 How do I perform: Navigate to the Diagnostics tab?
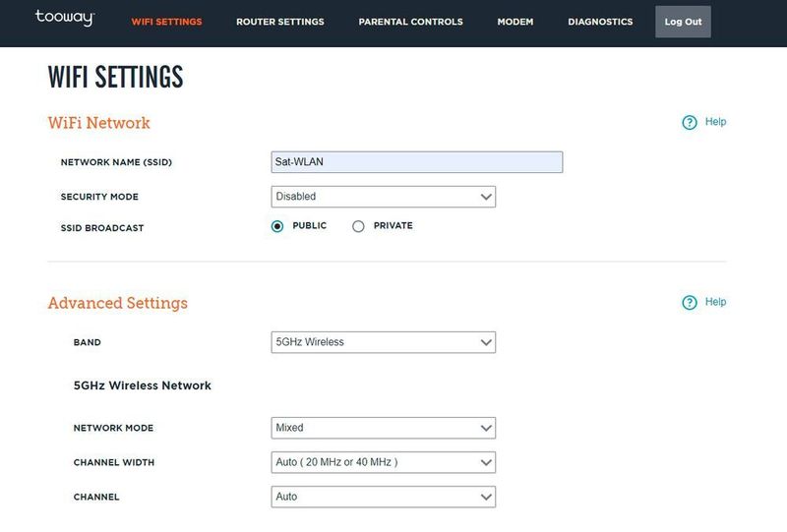tap(600, 22)
